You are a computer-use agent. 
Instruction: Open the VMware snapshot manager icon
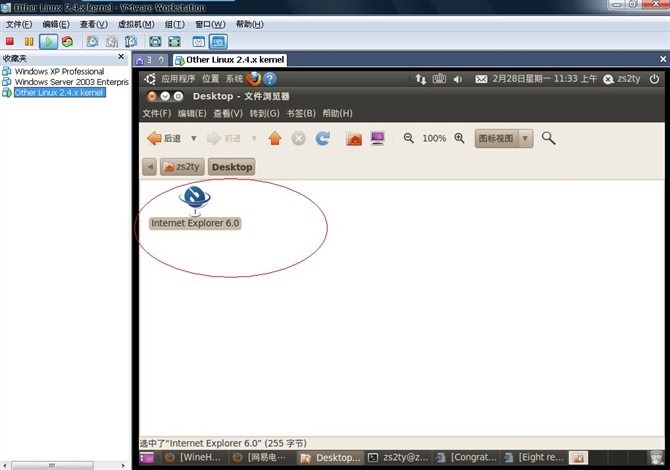click(131, 41)
